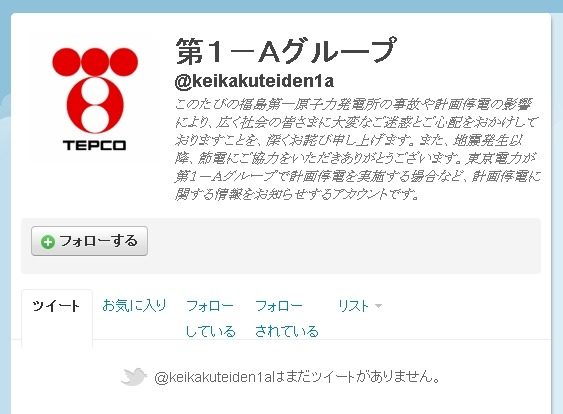The width and height of the screenshot is (563, 414).
Task: Open the リスト menu label
Action: coord(353,306)
